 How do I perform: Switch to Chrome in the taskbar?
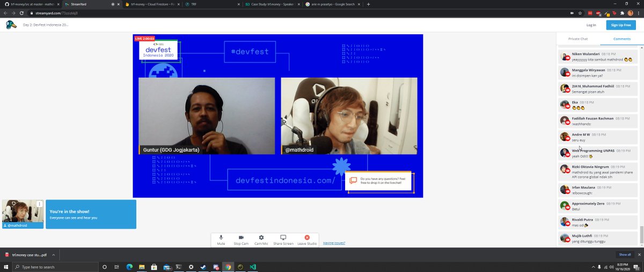[228, 267]
